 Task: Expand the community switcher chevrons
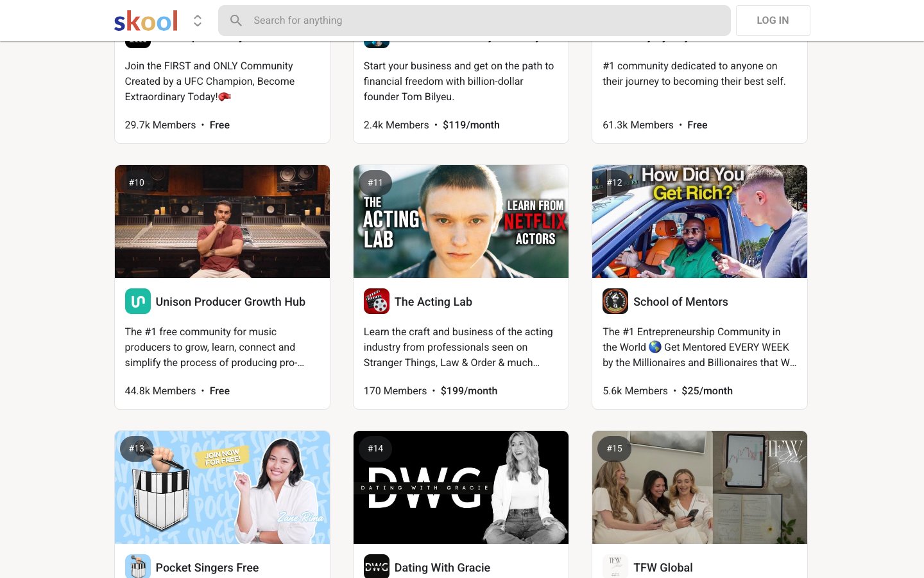[x=198, y=21]
